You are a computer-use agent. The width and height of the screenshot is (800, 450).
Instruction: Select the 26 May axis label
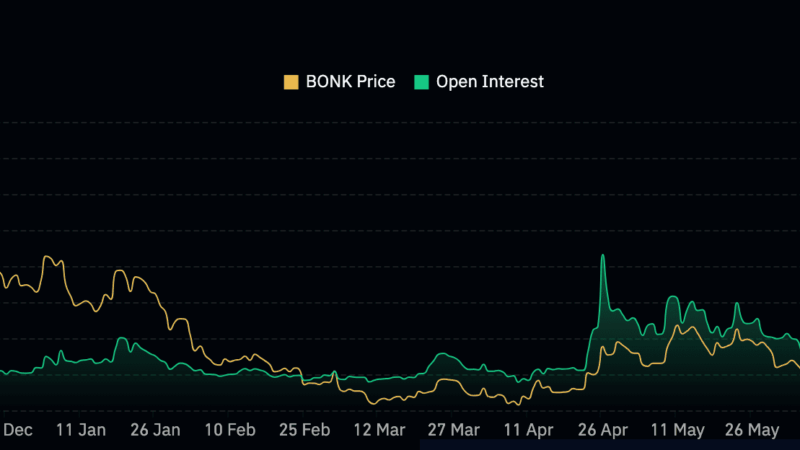(752, 430)
